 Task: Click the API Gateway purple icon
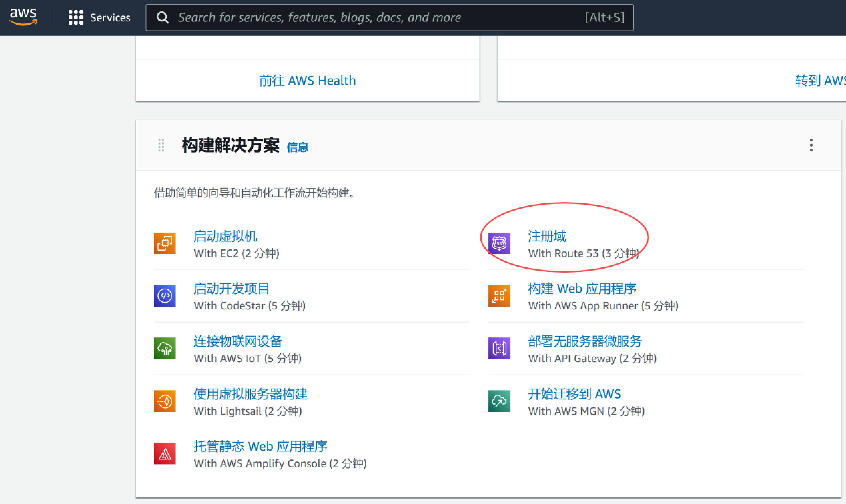(x=499, y=348)
